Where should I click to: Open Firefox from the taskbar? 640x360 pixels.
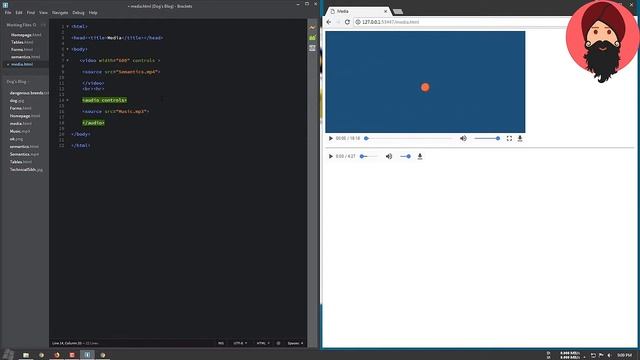click(x=57, y=355)
